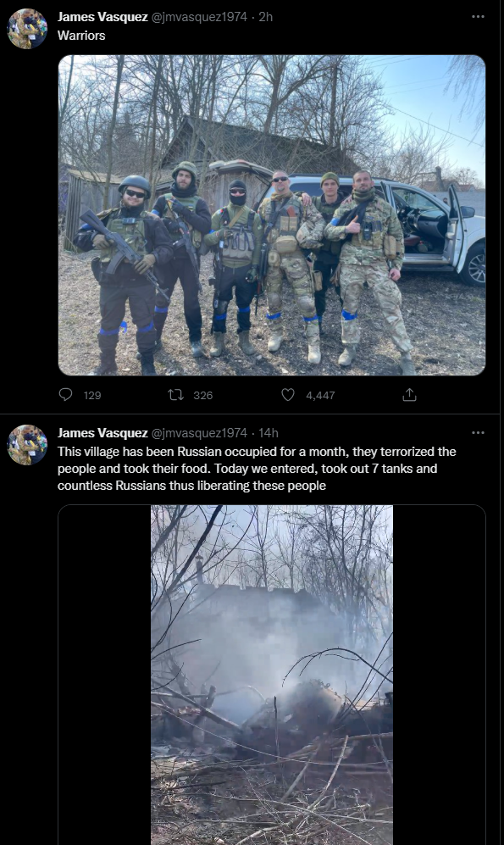Open the 14h timestamp link

[x=269, y=433]
